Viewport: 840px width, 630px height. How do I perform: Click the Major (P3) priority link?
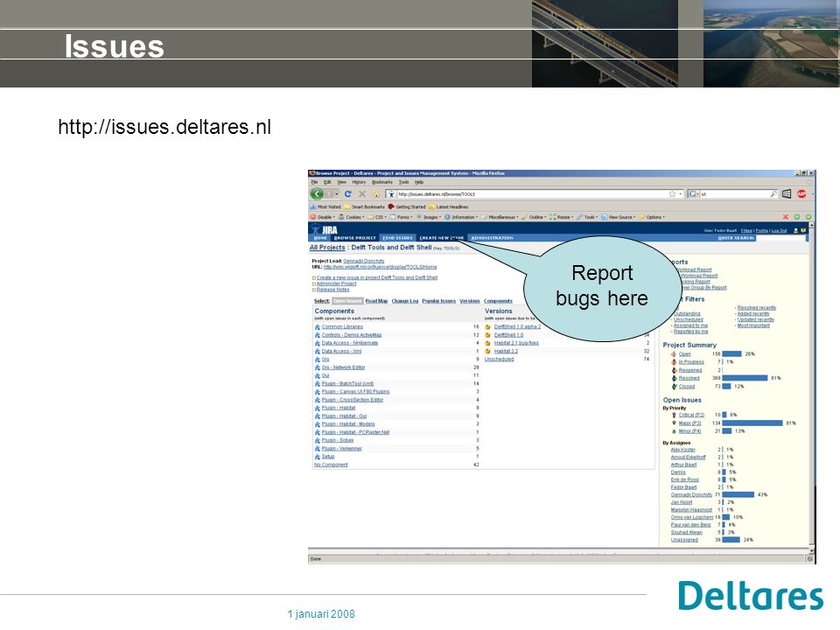click(x=690, y=423)
